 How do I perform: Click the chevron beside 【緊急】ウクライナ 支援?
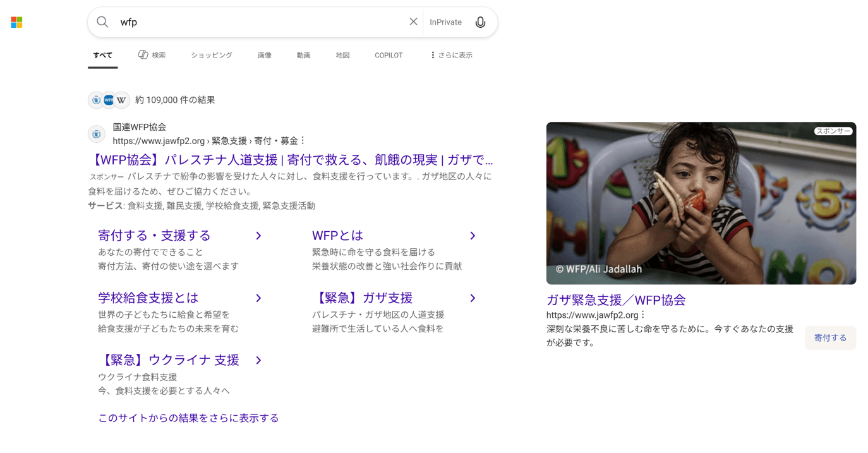point(258,360)
